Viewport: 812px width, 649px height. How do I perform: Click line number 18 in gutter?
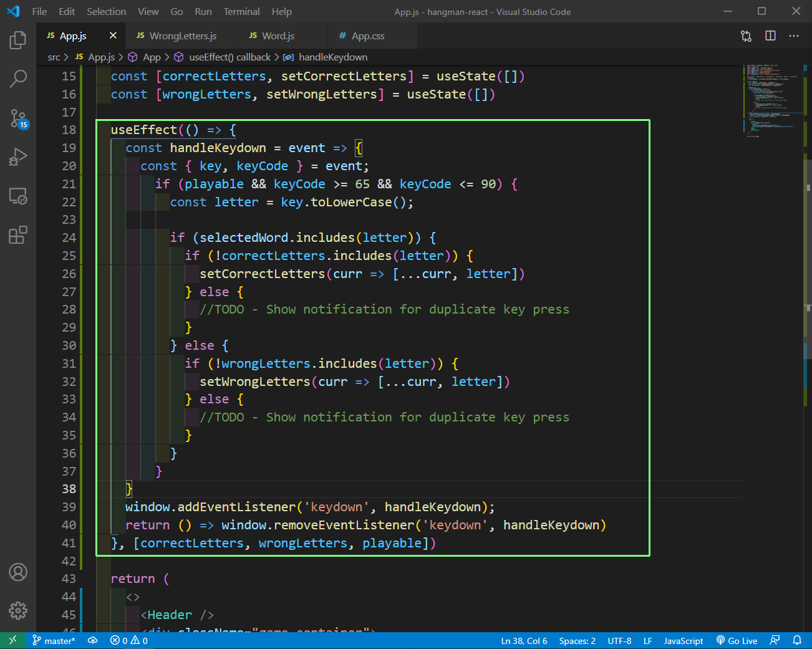tap(69, 130)
